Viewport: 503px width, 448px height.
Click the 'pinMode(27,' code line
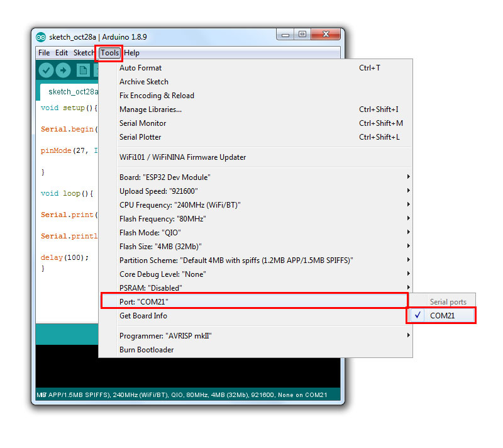click(69, 150)
